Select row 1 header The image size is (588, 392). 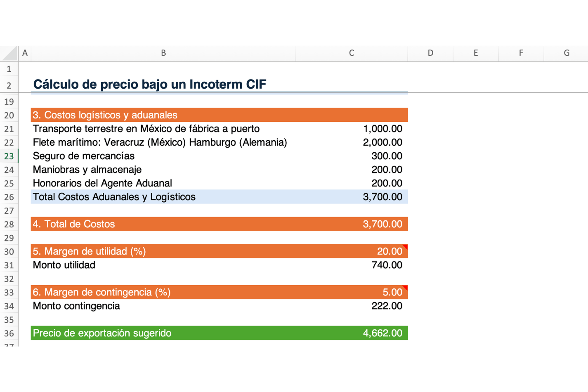tap(9, 69)
